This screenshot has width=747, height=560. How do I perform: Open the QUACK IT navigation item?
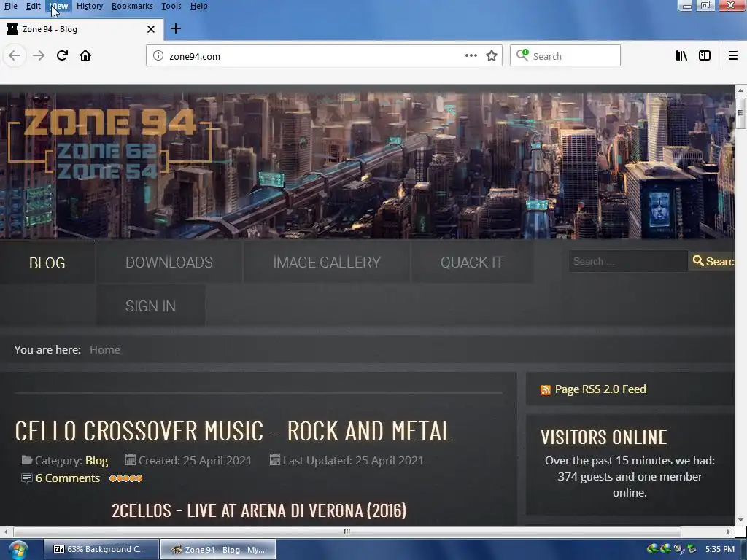[472, 262]
